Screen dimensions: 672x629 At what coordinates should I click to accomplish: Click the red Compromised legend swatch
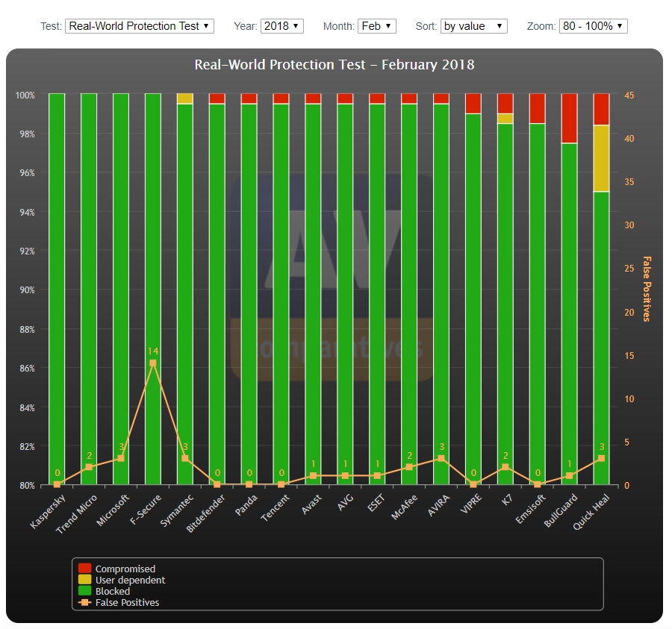coord(85,569)
